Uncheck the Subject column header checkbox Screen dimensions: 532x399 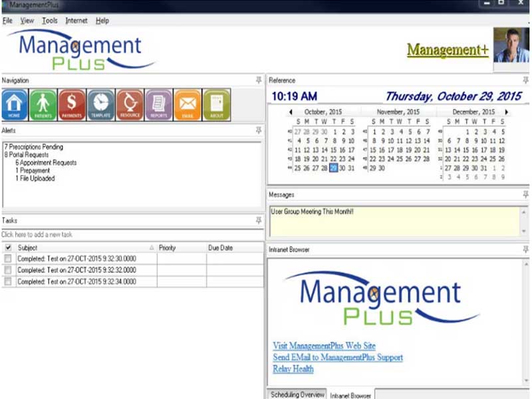coord(7,247)
